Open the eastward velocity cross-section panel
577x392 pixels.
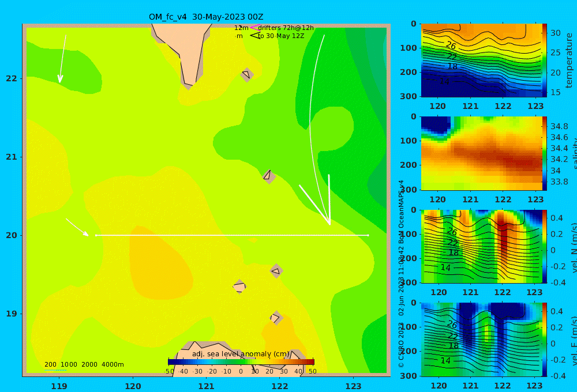click(x=481, y=340)
